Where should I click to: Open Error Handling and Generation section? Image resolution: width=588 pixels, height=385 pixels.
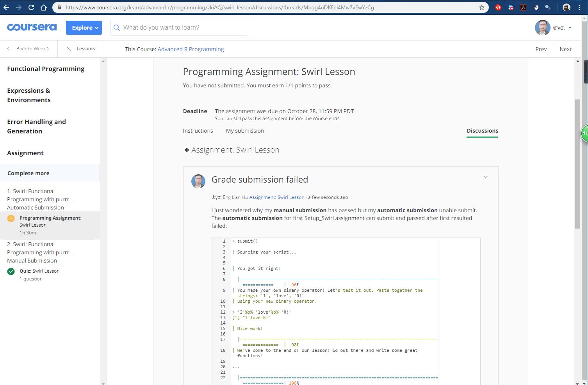click(x=36, y=126)
